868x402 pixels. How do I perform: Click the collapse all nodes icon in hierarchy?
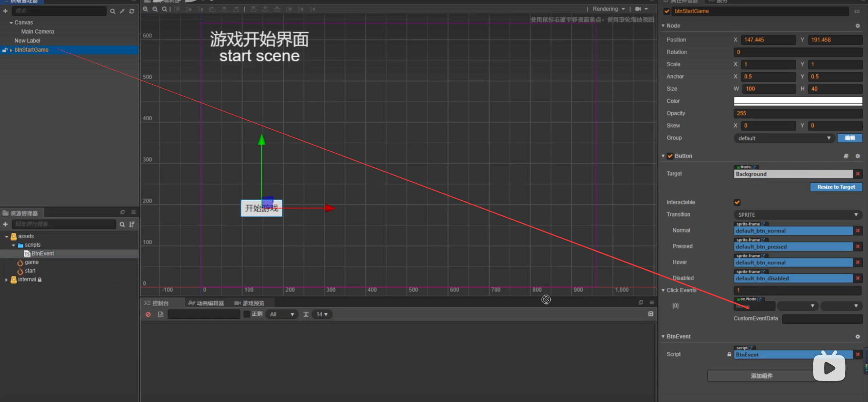[122, 11]
